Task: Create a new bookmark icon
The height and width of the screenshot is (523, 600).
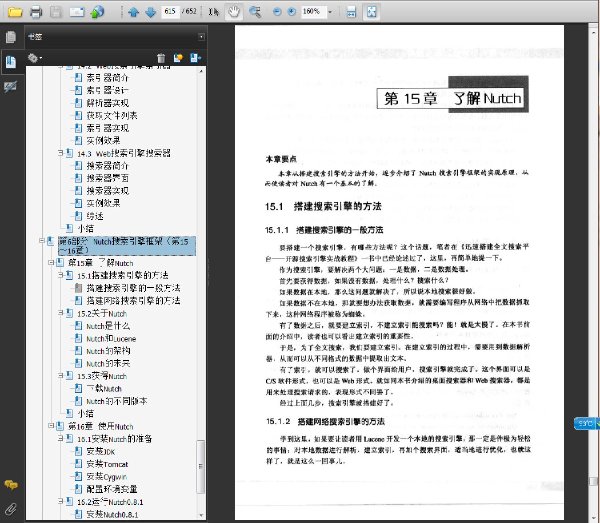Action: (x=178, y=58)
